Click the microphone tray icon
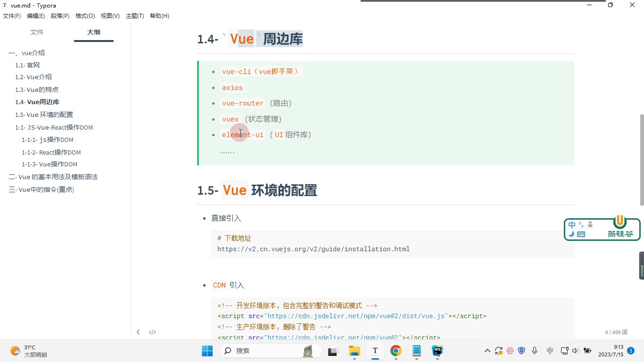Image resolution: width=644 pixels, height=362 pixels. coord(535,351)
